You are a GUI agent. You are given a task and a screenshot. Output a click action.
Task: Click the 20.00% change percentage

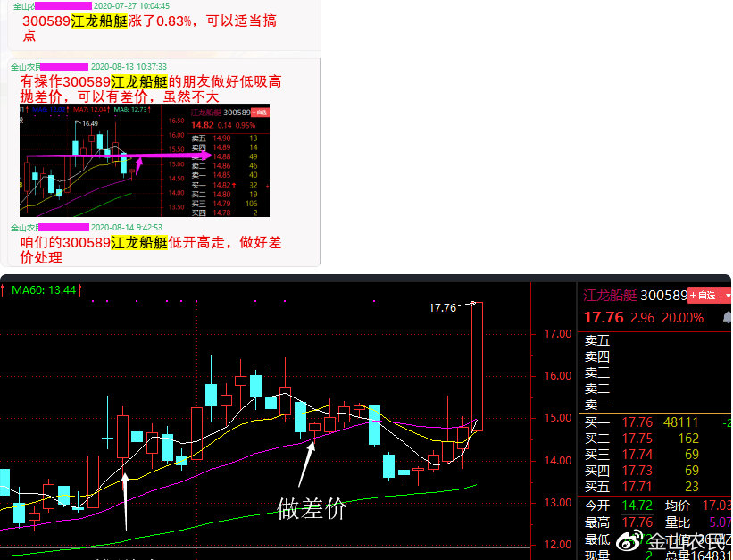682,318
